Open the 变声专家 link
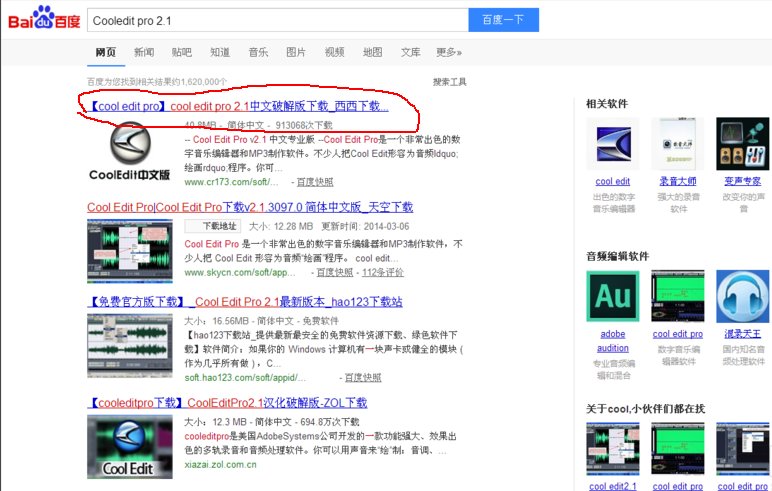The height and width of the screenshot is (491, 772). point(742,181)
